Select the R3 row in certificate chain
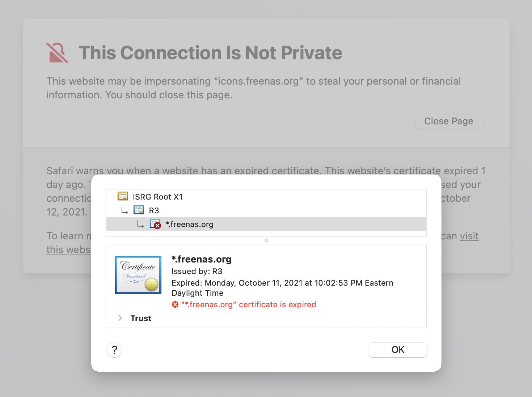Image resolution: width=532 pixels, height=397 pixels. (266, 210)
